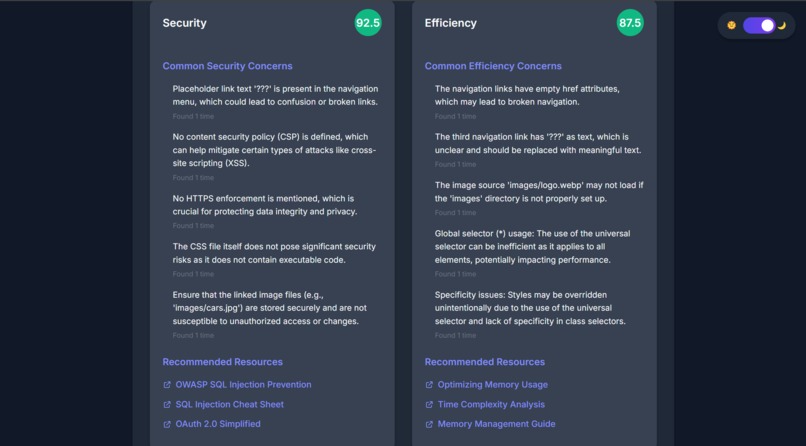Screen dimensions: 806x446
Task: Click the sun icon beside theme switch
Action: [x=731, y=25]
